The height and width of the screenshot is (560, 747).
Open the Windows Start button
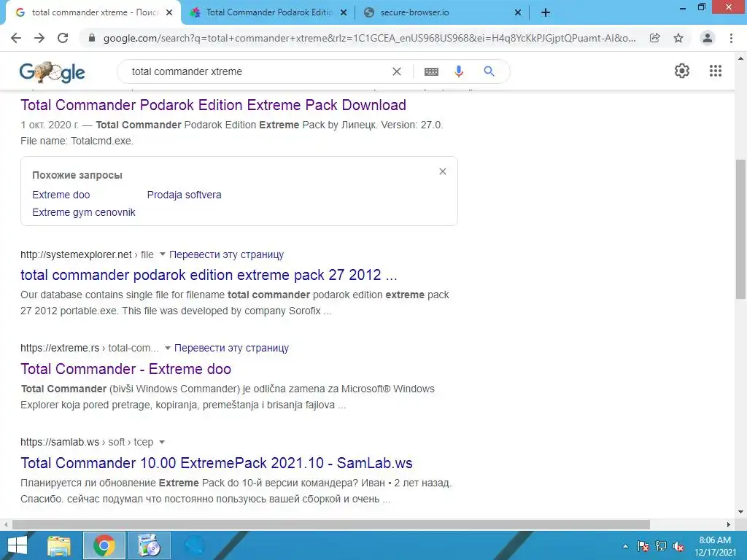pyautogui.click(x=16, y=545)
